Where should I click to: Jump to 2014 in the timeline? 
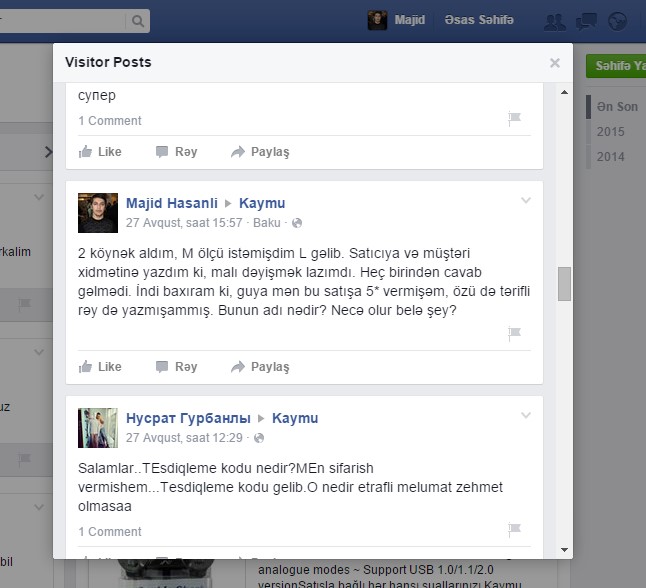(611, 157)
